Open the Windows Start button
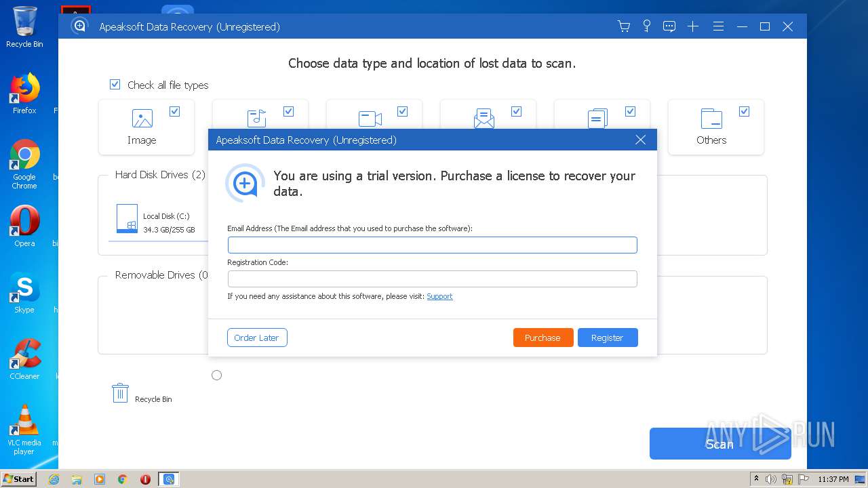Viewport: 868px width, 488px height. coord(18,479)
